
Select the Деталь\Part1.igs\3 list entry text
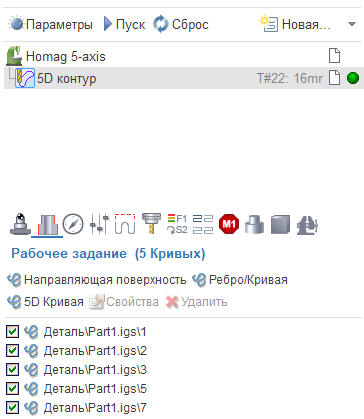point(95,370)
